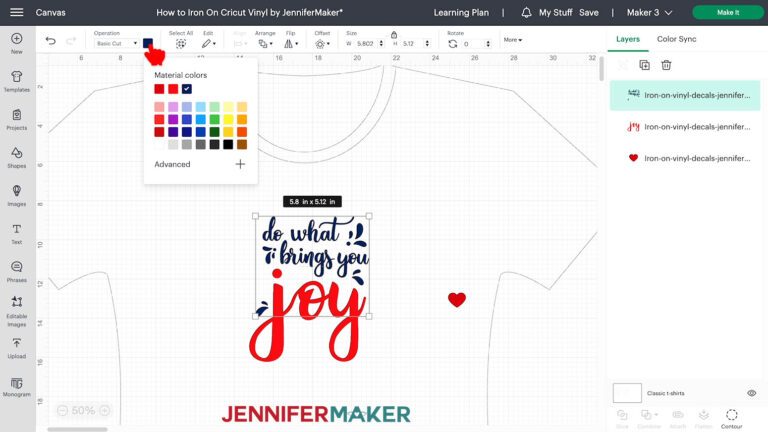
Task: Switch to the Layers tab
Action: 628,39
